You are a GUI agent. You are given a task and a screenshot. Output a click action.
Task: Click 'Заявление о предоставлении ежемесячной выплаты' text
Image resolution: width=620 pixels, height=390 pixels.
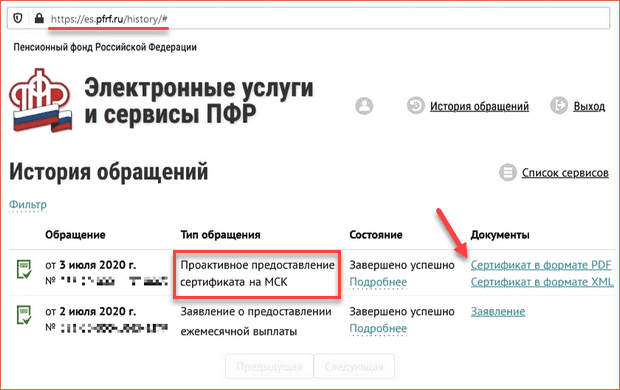tap(256, 321)
